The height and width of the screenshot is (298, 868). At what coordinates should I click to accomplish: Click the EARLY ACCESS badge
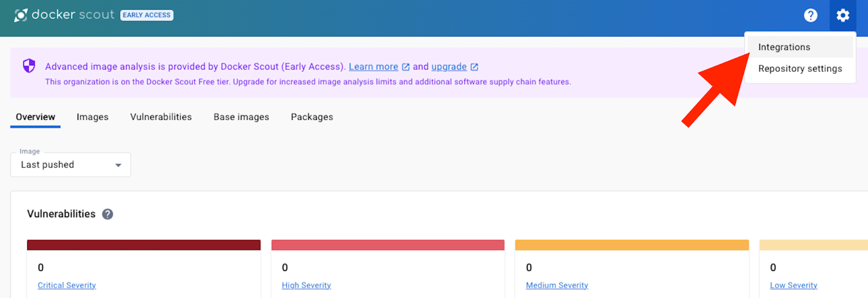pos(146,15)
